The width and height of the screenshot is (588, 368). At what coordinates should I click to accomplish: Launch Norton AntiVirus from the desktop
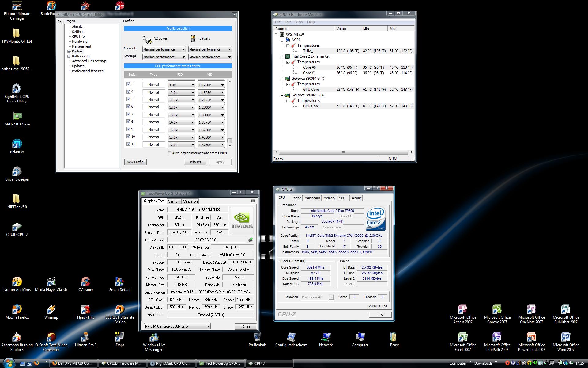(17, 284)
